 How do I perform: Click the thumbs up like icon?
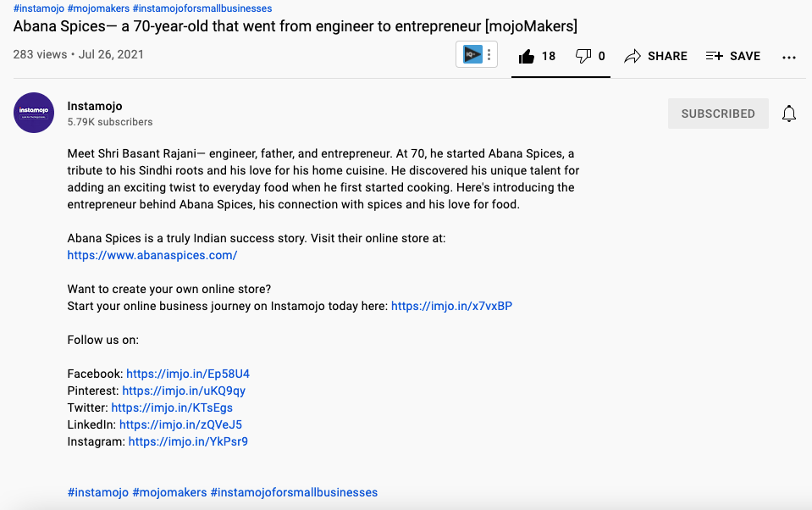[527, 56]
